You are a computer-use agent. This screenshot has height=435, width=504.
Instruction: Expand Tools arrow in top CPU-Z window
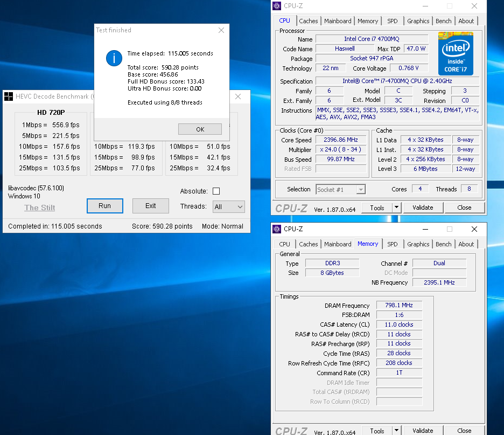point(397,208)
